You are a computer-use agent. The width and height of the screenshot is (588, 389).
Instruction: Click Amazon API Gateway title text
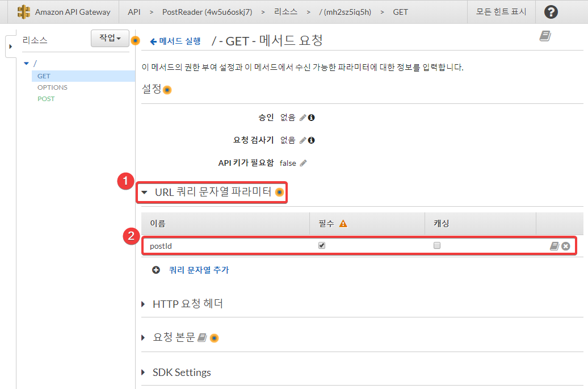(73, 12)
